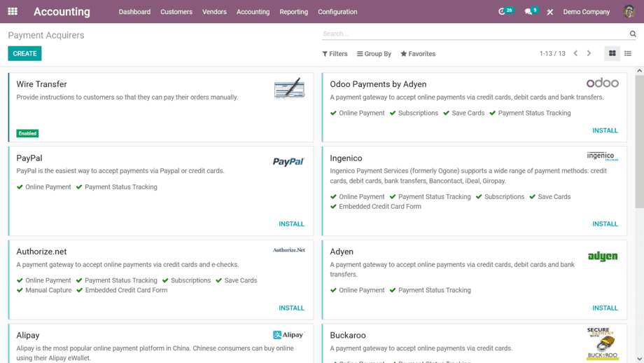Viewport: 644px width, 363px height.
Task: Click the search magnifier icon
Action: click(x=633, y=34)
